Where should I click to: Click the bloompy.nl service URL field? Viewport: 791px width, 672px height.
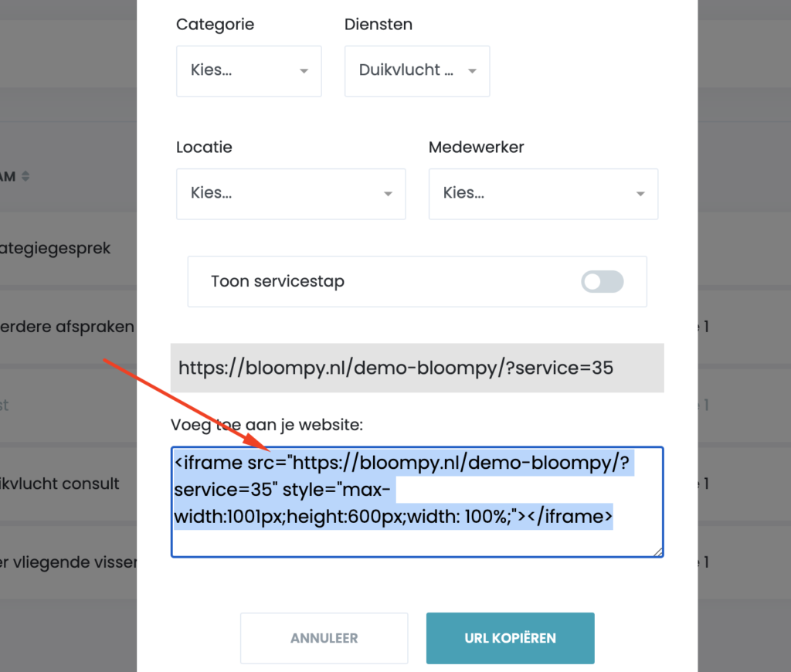(417, 368)
